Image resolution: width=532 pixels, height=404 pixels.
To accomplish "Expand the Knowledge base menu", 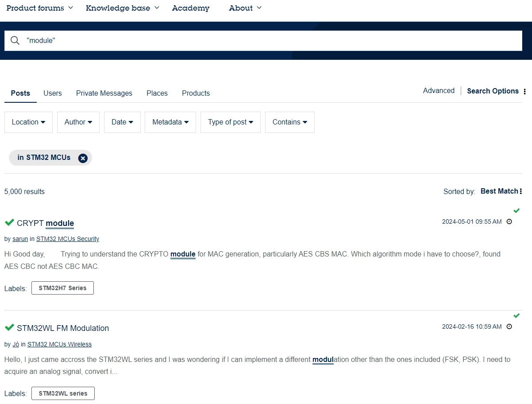I will 123,8.
